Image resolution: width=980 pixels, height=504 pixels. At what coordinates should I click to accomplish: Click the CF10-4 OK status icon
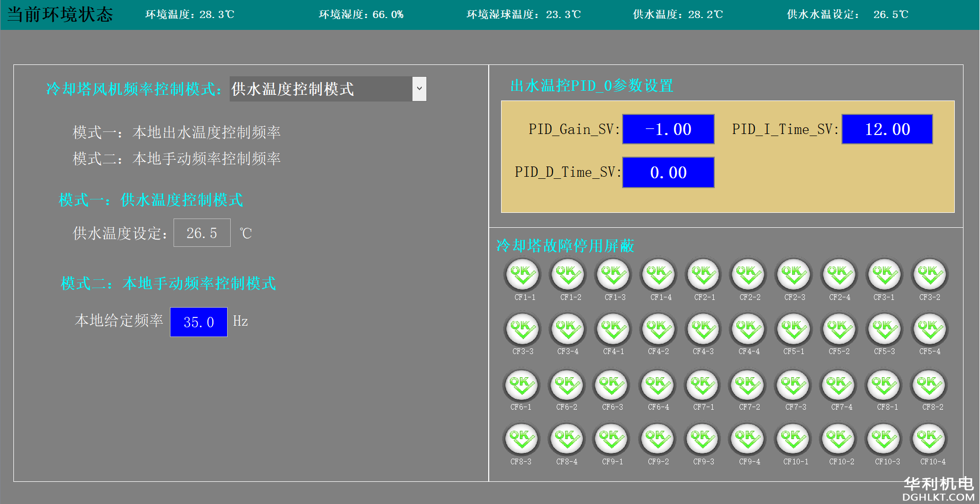coord(930,440)
